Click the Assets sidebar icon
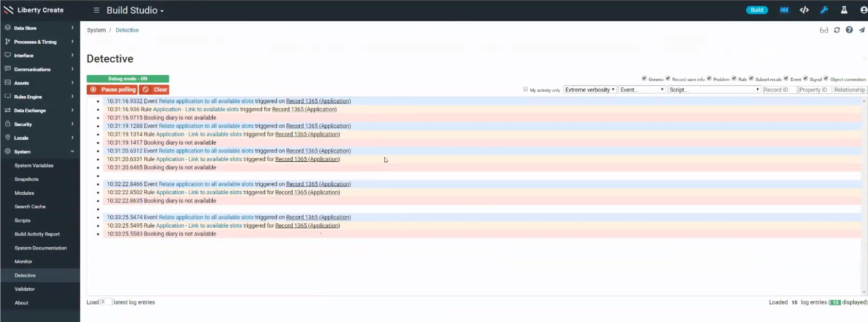The height and width of the screenshot is (322, 868). (8, 82)
